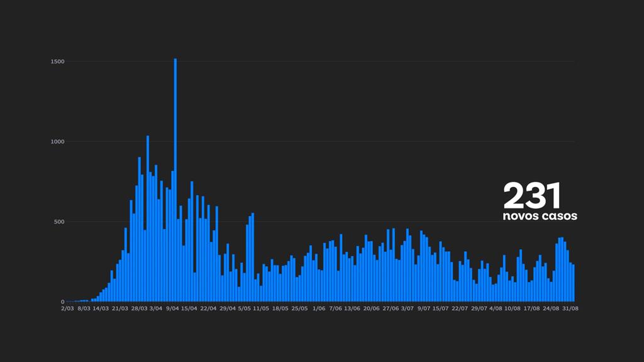Click the 9/04 date label

173,309
